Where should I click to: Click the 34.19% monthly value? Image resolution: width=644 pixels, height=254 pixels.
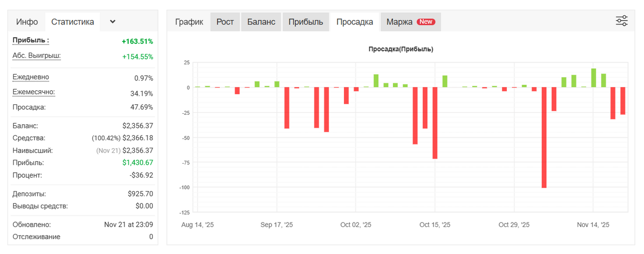[142, 93]
